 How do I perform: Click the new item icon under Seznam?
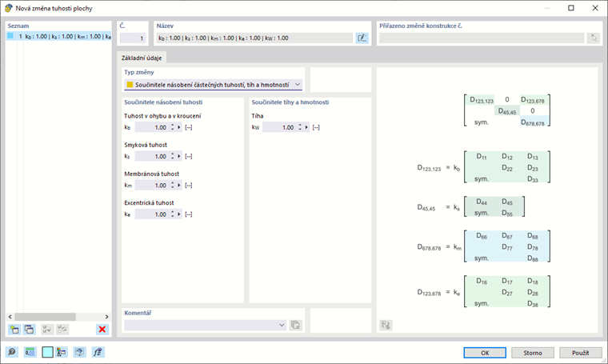coord(14,329)
